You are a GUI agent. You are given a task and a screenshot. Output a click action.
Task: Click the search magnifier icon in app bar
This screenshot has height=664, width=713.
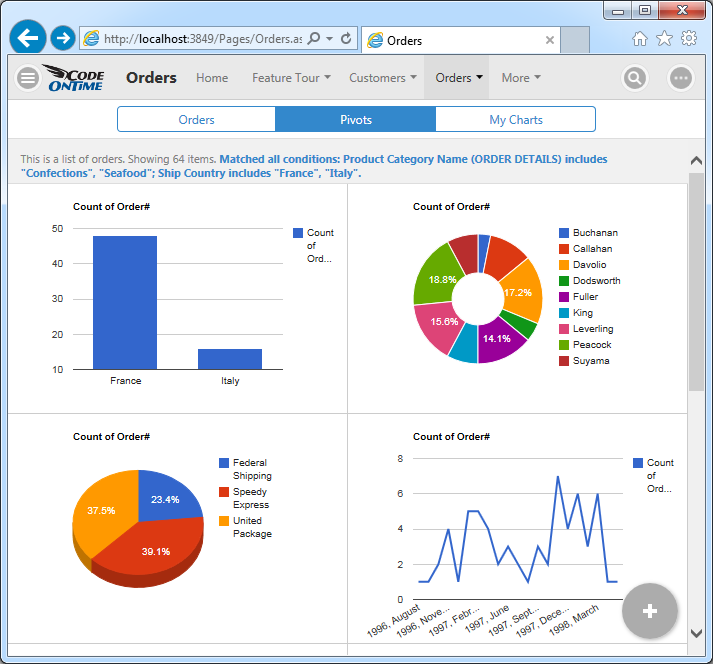[x=634, y=78]
